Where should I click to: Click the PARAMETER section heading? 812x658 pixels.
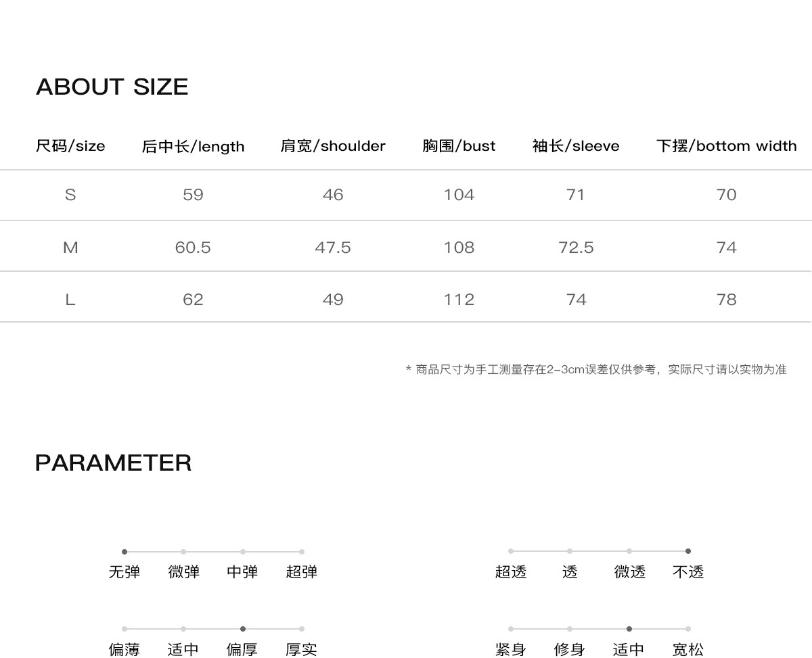[114, 463]
